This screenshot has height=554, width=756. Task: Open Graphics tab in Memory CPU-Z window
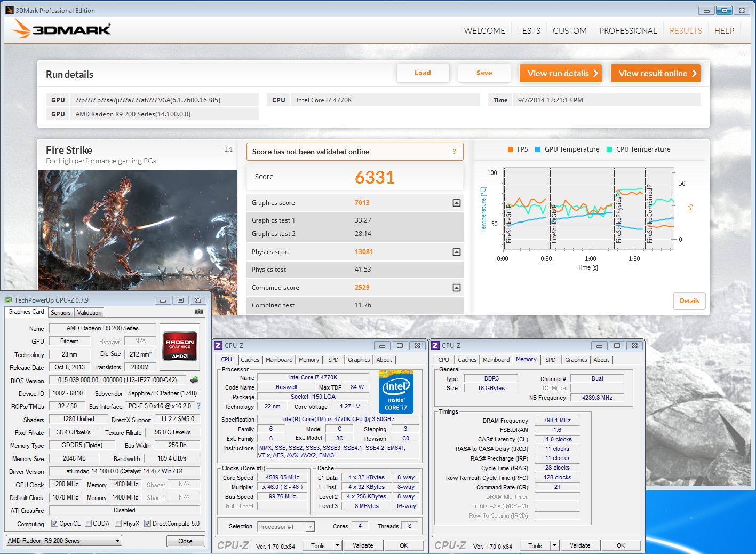pos(576,360)
